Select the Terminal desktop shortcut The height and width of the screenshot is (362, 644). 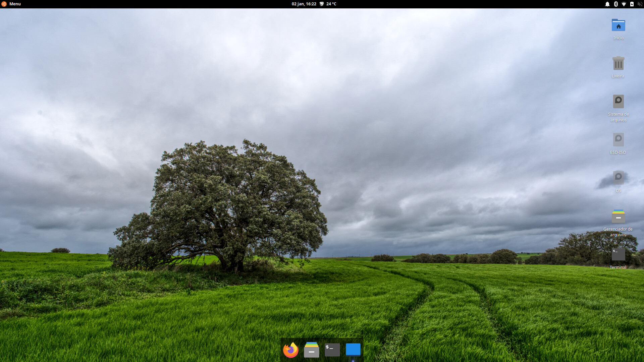click(618, 254)
